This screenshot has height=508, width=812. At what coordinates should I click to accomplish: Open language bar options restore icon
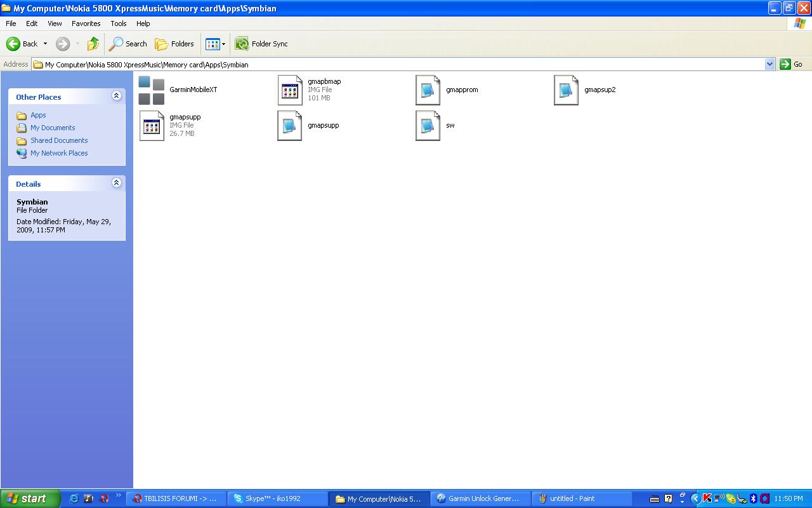[683, 495]
